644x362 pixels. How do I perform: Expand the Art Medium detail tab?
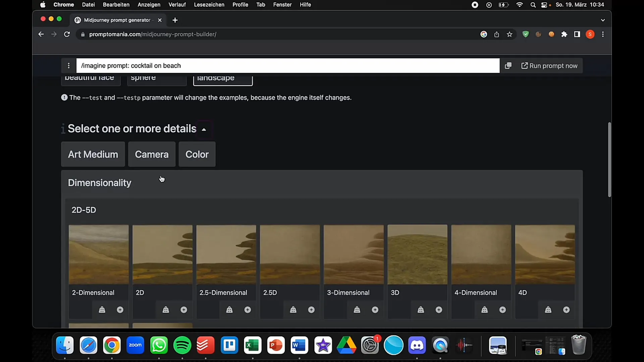point(93,154)
